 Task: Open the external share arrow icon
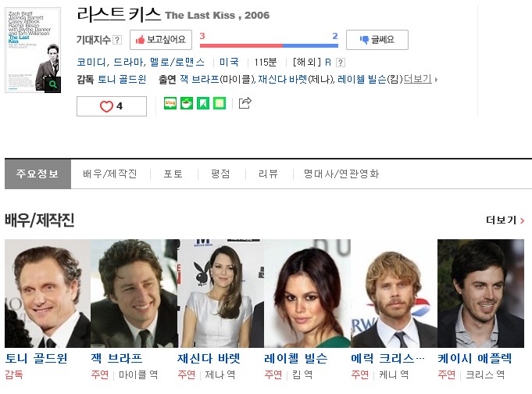tap(245, 103)
